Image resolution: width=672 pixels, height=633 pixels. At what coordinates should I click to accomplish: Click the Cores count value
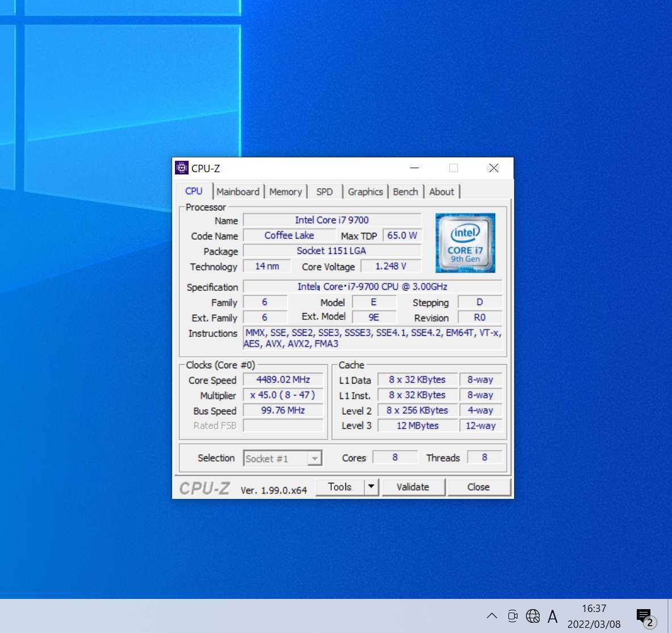click(x=395, y=457)
